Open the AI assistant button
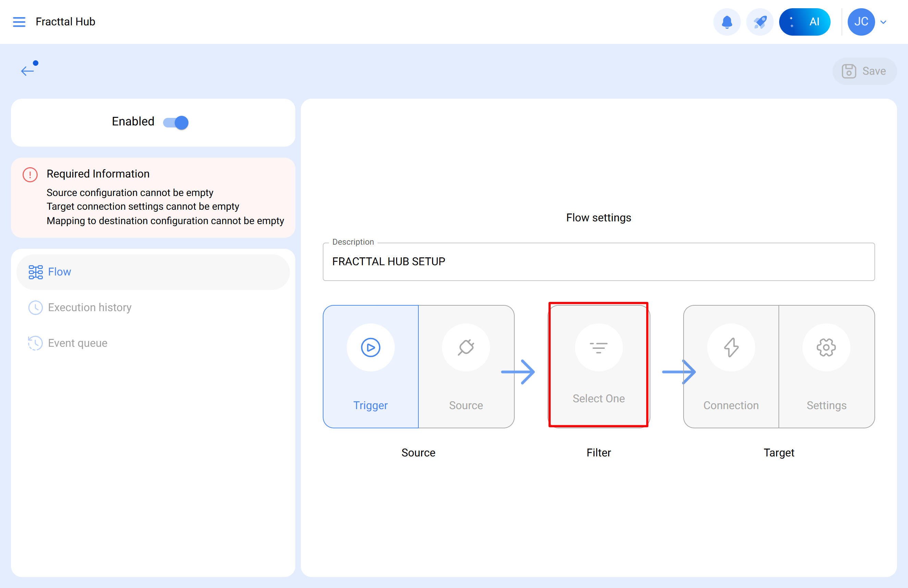The width and height of the screenshot is (908, 588). (804, 22)
